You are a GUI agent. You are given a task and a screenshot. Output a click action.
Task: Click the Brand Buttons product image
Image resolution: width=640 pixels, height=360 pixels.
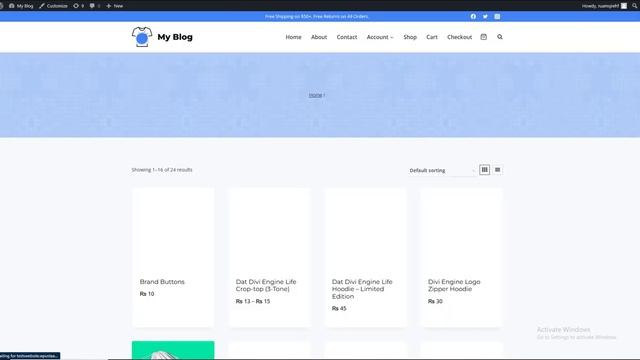click(173, 230)
